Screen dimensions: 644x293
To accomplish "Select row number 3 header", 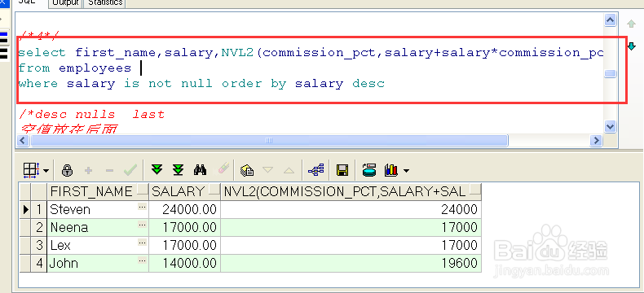I will tap(39, 245).
